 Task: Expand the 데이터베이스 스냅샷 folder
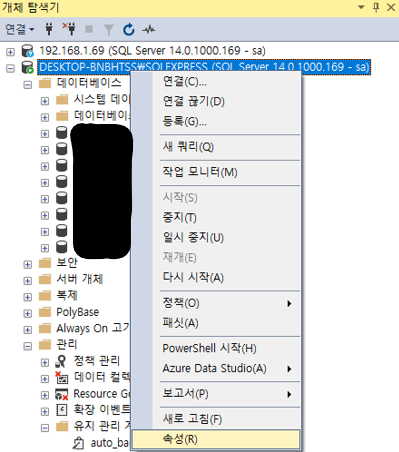point(45,118)
